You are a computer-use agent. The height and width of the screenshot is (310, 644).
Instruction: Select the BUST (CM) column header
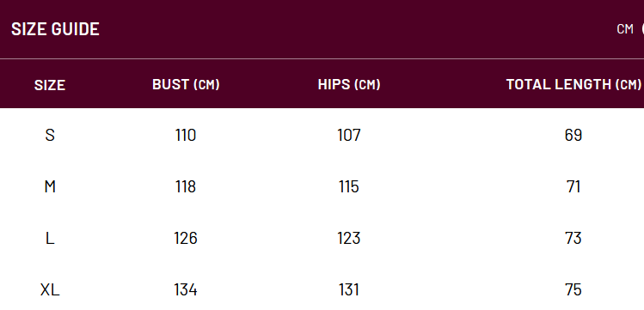(186, 84)
